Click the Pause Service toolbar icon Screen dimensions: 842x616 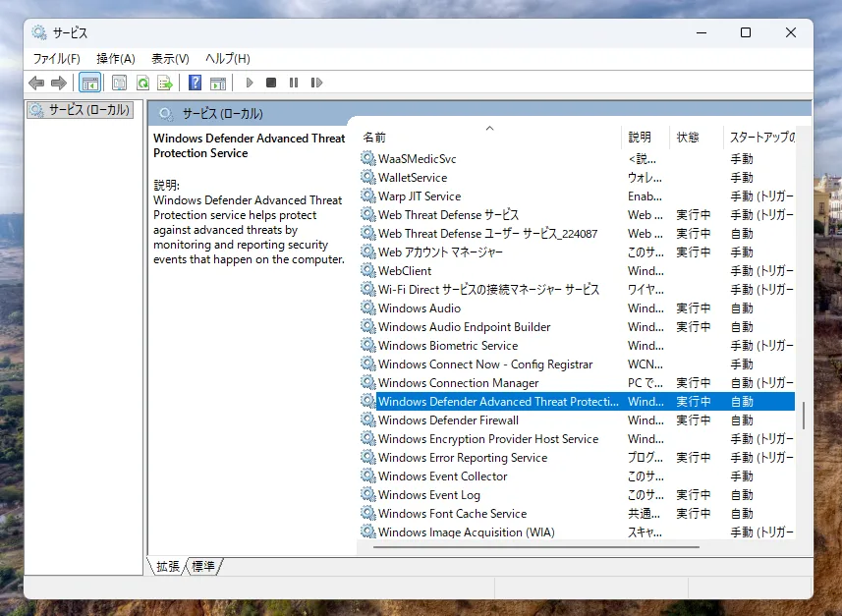pos(293,83)
